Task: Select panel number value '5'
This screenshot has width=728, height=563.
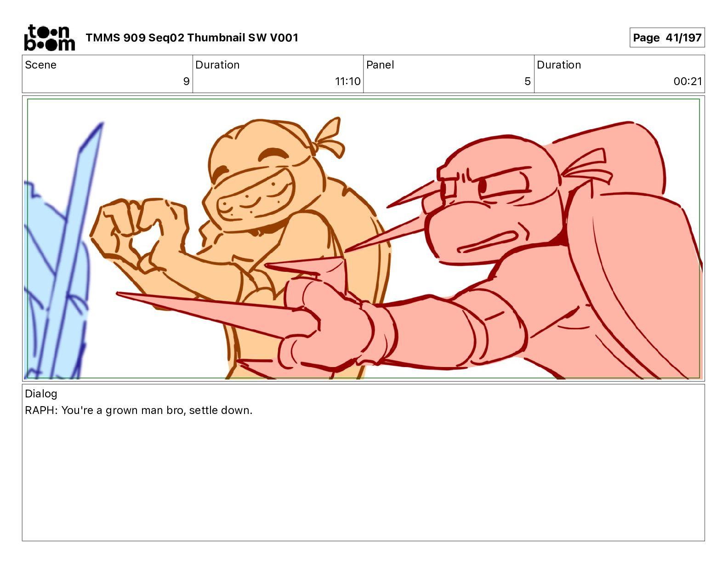Action: click(528, 81)
